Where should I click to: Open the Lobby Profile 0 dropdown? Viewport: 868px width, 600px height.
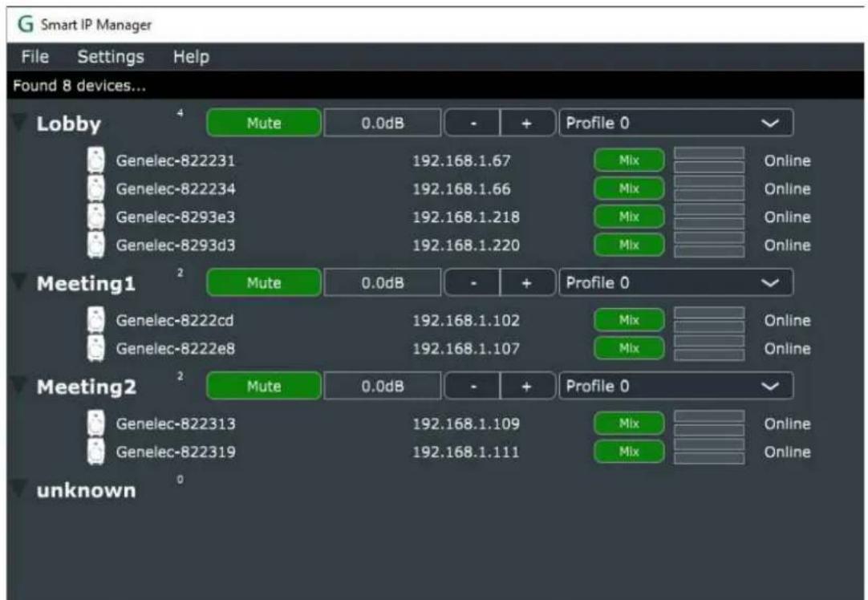pos(676,123)
